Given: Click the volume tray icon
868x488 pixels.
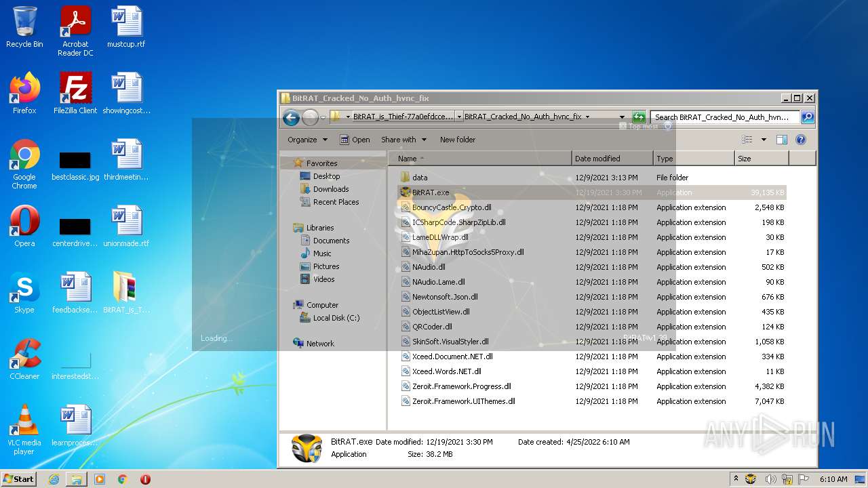Looking at the screenshot, I should click(x=770, y=479).
